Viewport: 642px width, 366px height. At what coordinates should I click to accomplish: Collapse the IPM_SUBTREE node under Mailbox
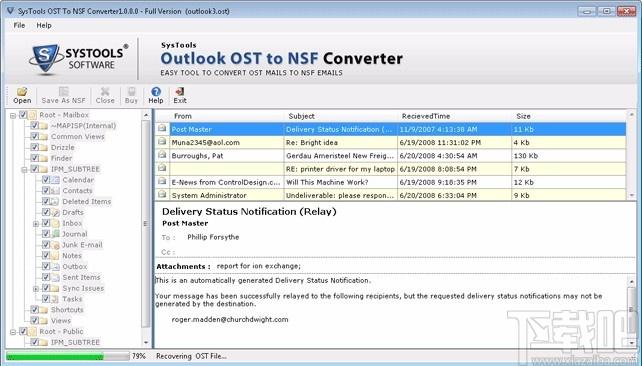pos(25,169)
